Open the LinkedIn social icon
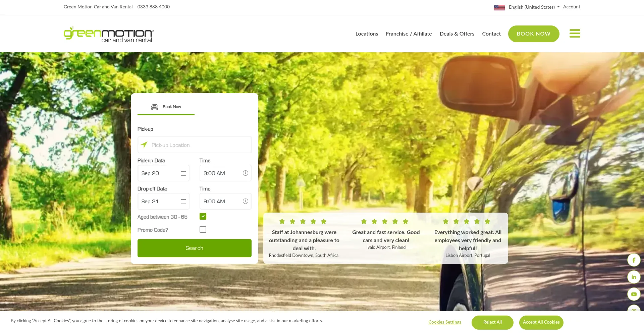Viewport: 644px width, 333px height. (634, 277)
